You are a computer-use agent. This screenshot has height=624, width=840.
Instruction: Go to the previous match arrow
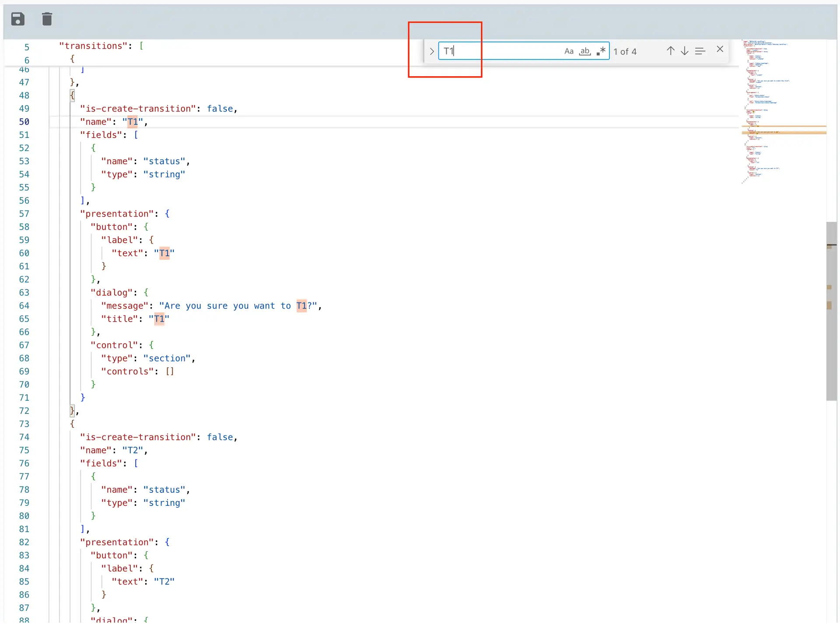point(670,51)
